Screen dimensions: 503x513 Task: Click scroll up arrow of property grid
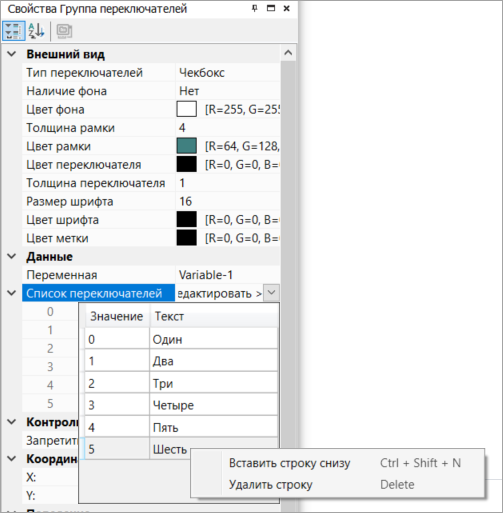288,53
